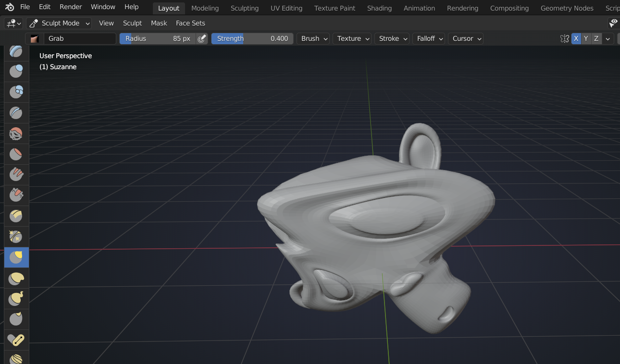Select the Scrape sculpt brush
Screen dimensions: 620x364
[x=16, y=195]
